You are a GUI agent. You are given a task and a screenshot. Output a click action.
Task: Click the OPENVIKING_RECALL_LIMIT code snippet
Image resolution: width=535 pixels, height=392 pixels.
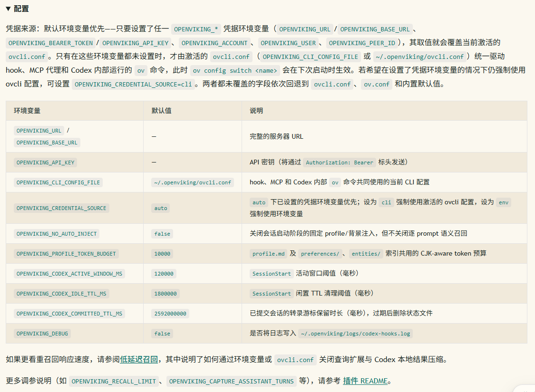(x=114, y=381)
